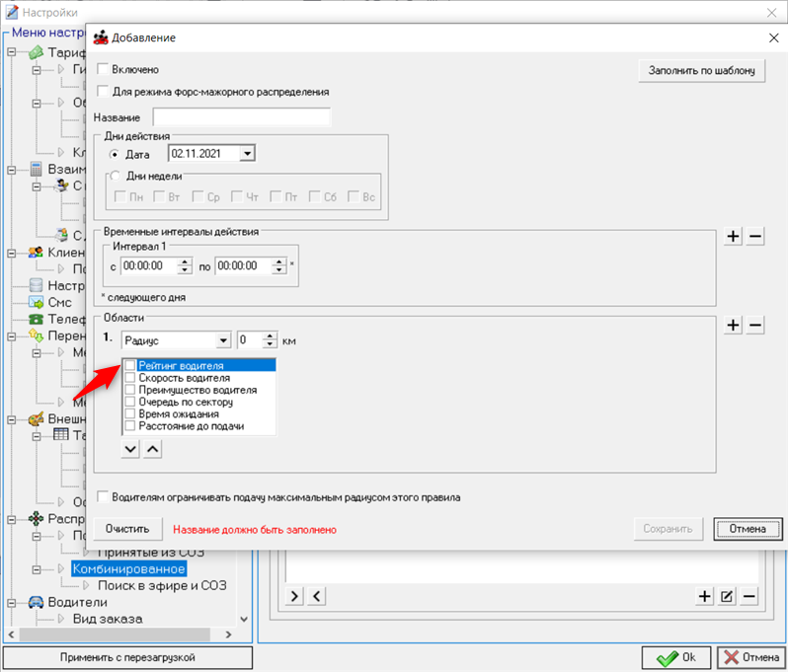Click "Заполнить по шаблону" button
This screenshot has height=672, width=788.
point(701,70)
